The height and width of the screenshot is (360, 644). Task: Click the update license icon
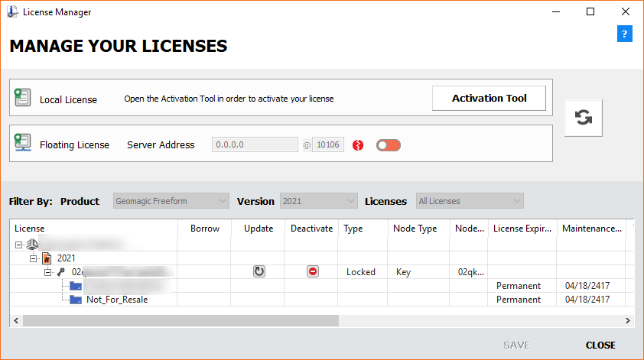[x=259, y=271]
